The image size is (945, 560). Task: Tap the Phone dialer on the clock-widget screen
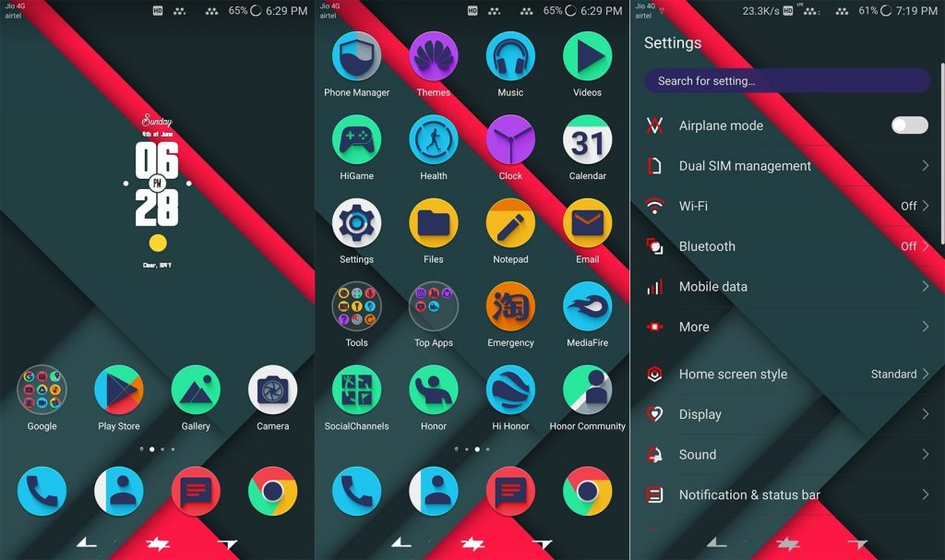click(x=42, y=492)
